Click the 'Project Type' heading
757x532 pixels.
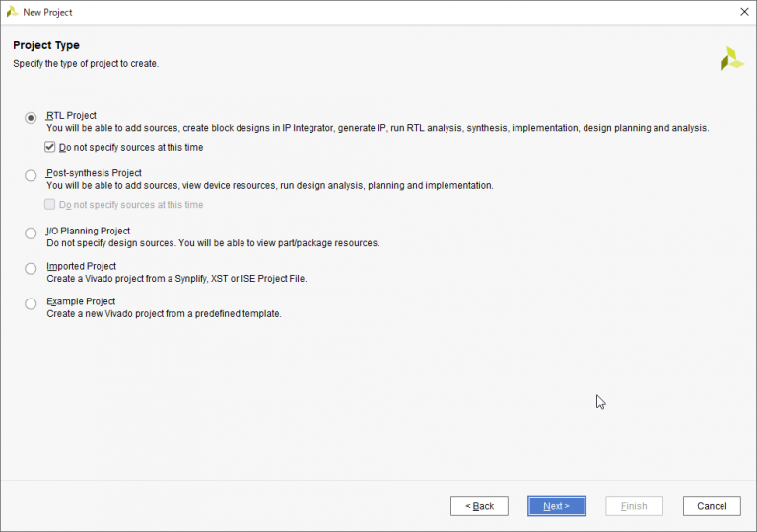click(46, 45)
